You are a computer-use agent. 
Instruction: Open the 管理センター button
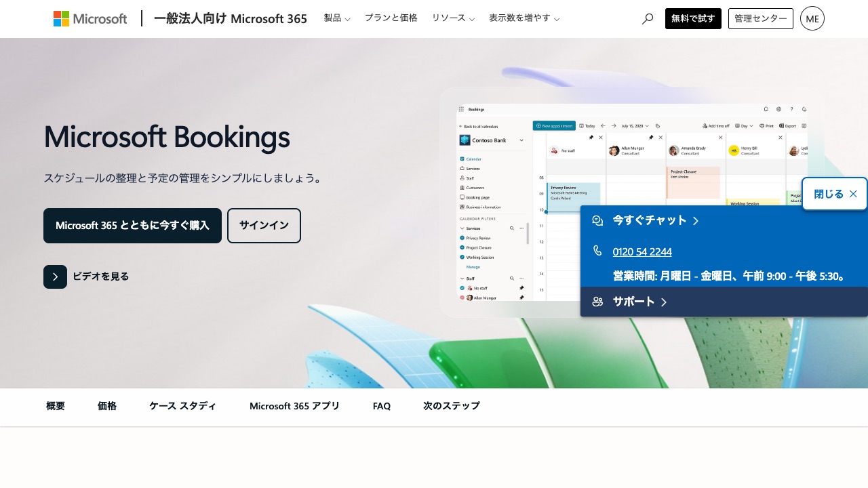761,18
